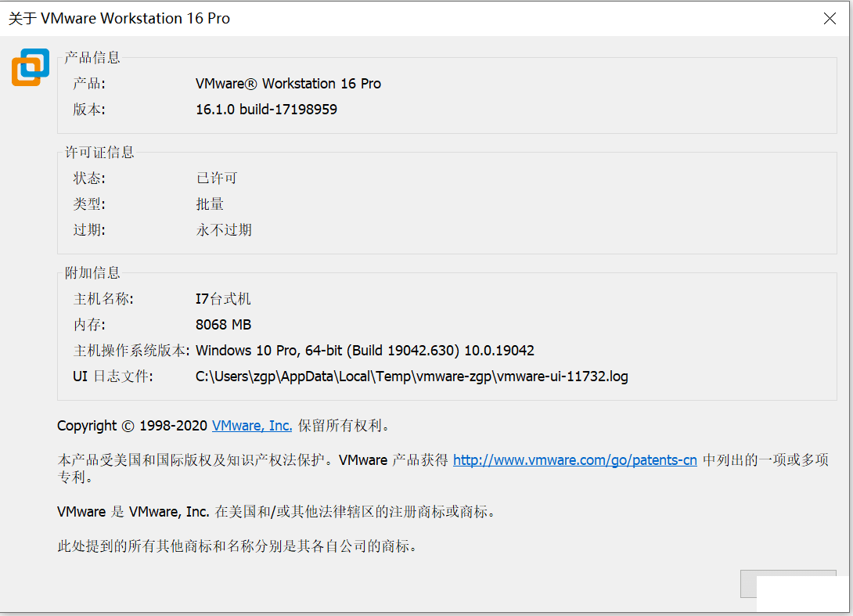This screenshot has height=616, width=853.
Task: Click expiration value 永不过期
Action: tap(224, 229)
